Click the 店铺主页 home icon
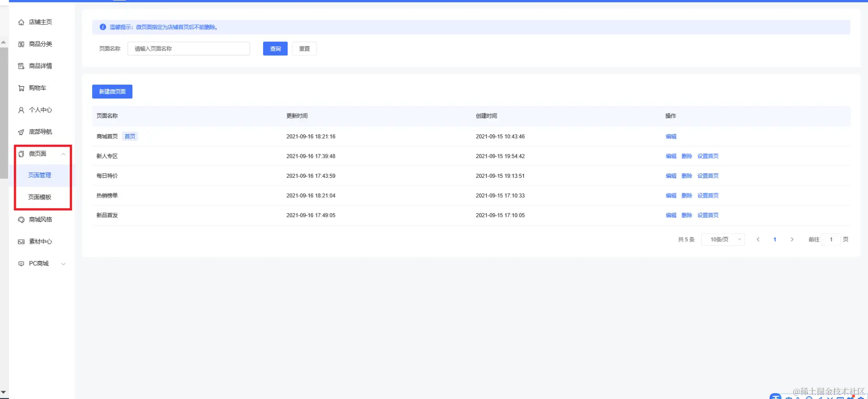The height and width of the screenshot is (399, 868). click(x=21, y=22)
